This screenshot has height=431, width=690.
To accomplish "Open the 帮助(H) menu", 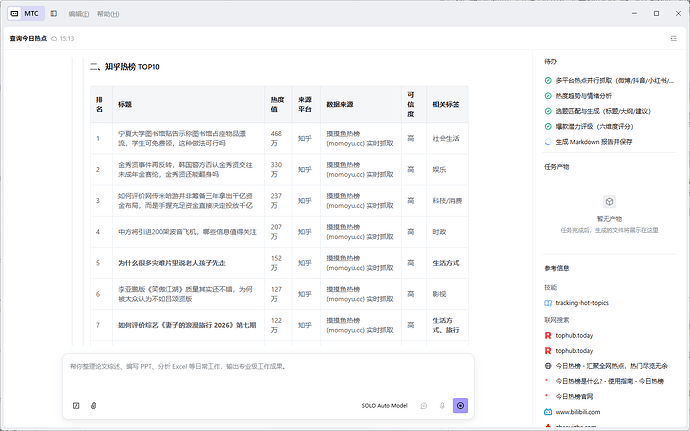I will point(108,14).
